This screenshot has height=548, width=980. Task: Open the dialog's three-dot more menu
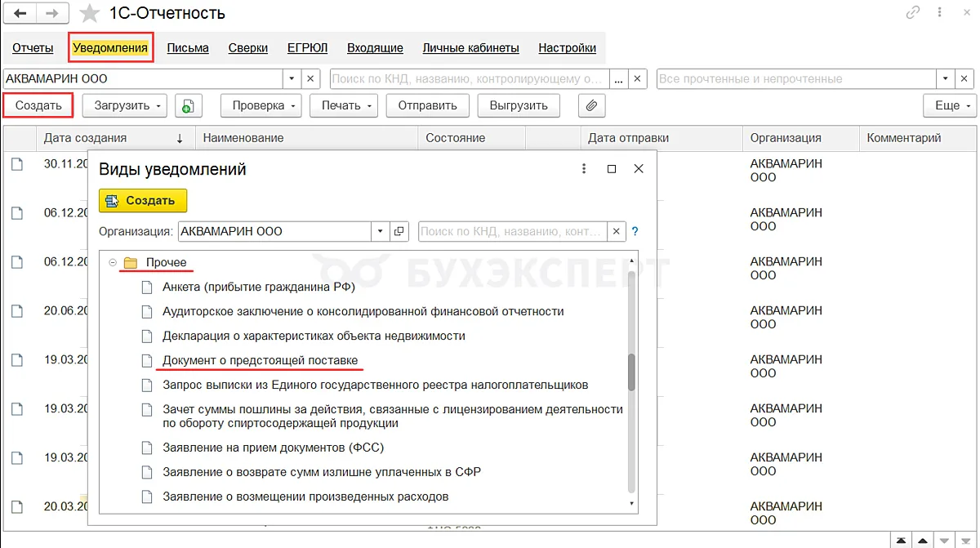[584, 169]
